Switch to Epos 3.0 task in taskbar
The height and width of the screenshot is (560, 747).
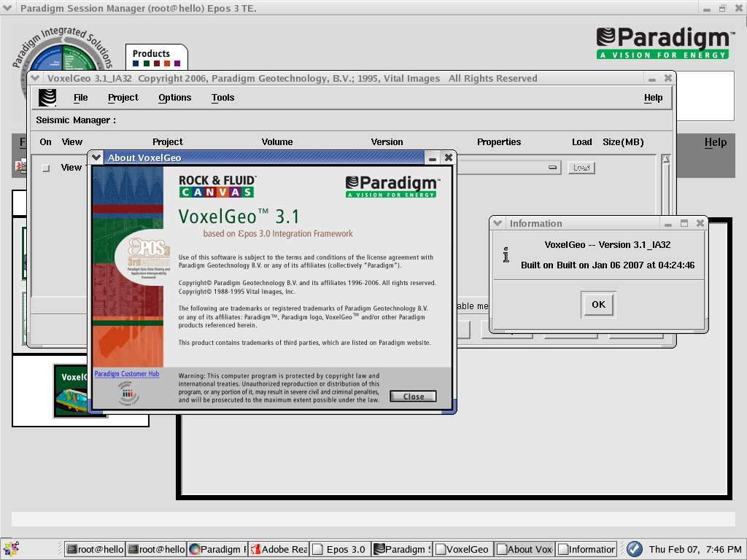point(341,549)
